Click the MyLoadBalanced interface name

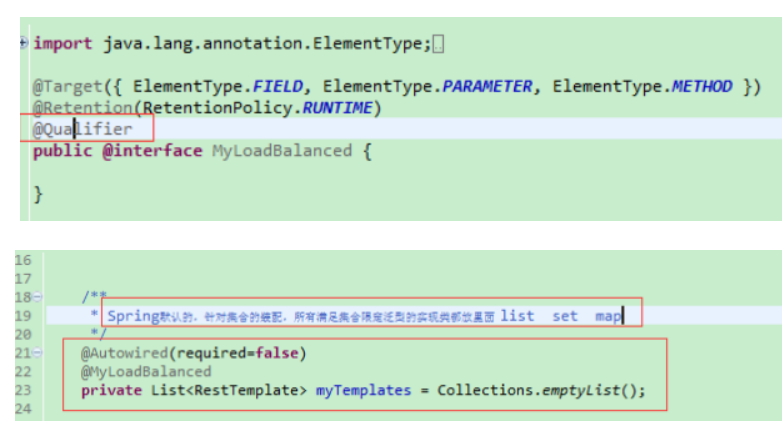point(281,151)
